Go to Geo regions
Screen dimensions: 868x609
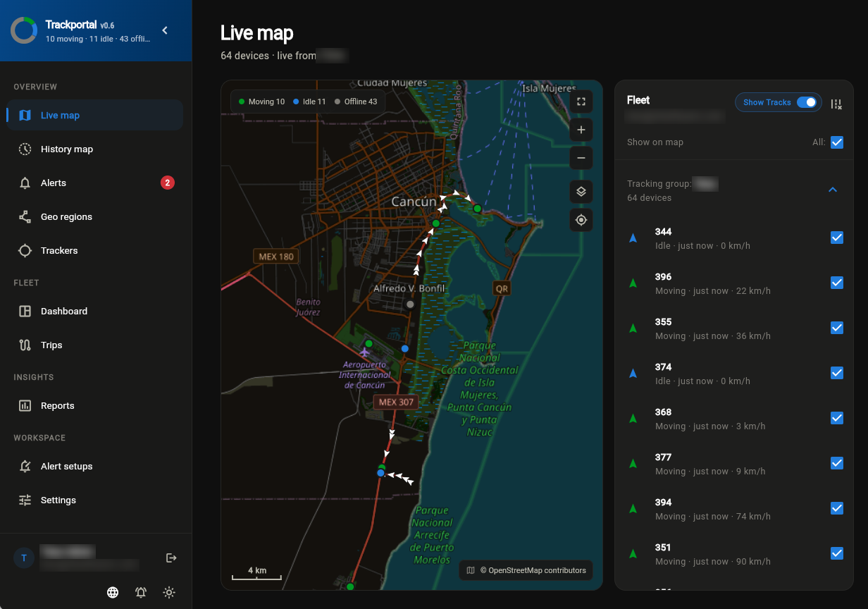94,216
